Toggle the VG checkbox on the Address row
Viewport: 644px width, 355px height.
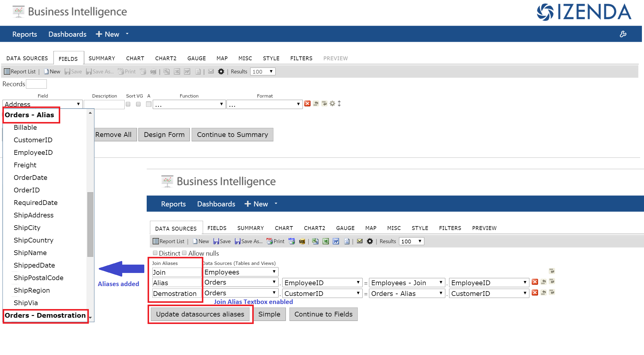(138, 104)
